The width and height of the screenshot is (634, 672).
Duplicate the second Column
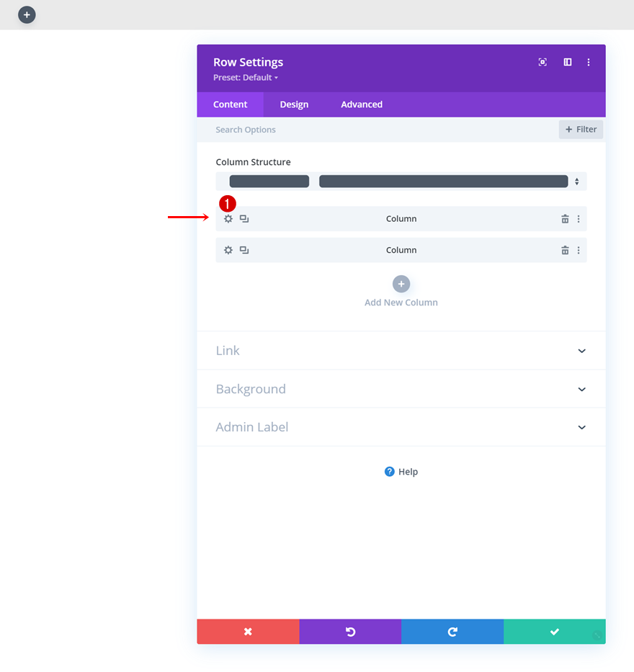(244, 250)
